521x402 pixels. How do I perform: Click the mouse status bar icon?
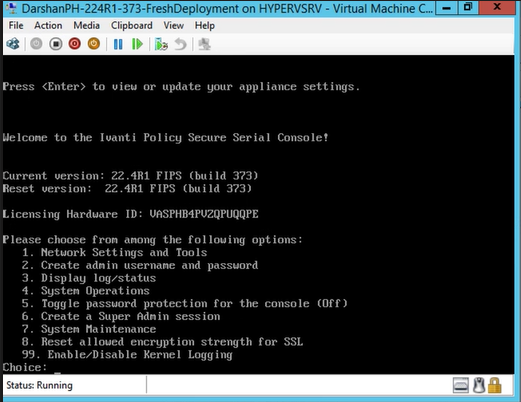click(479, 385)
